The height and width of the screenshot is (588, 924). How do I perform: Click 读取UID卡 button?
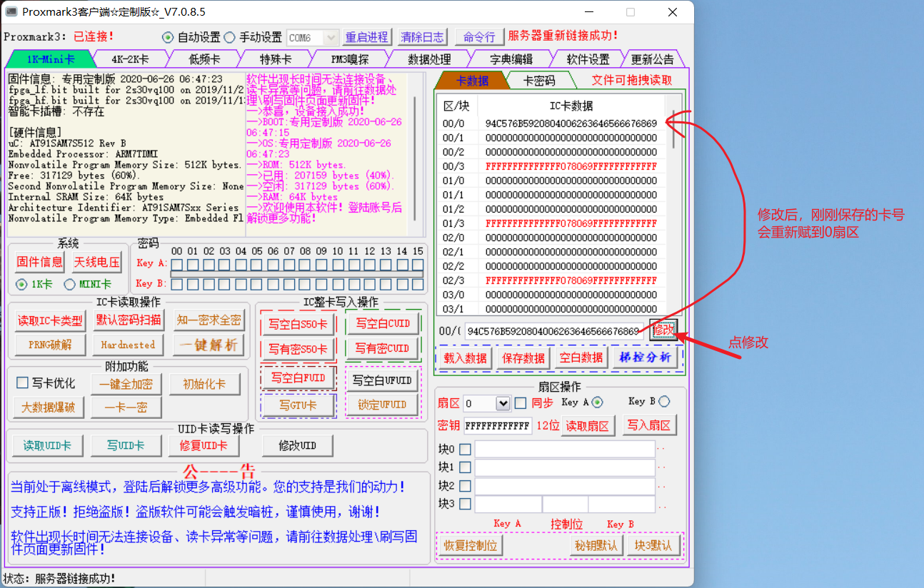[x=47, y=445]
